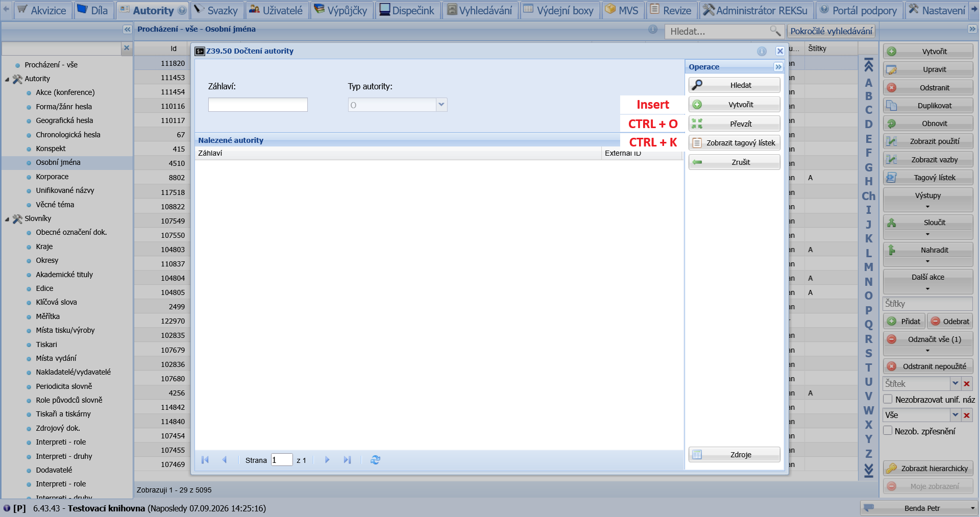Expand the Další akce dropdown

928,281
